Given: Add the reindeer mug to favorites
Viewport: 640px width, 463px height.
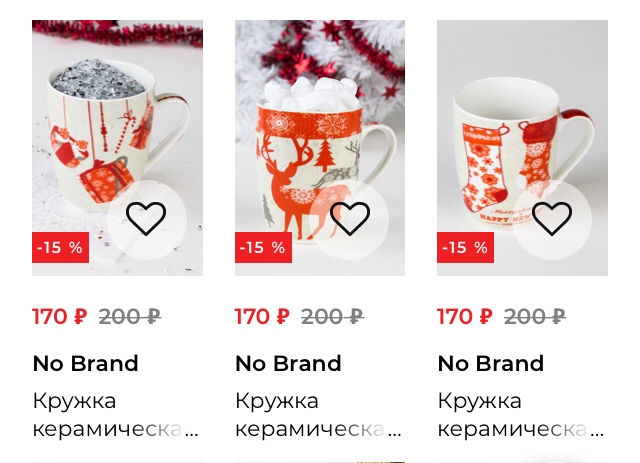Looking at the screenshot, I should 349,219.
